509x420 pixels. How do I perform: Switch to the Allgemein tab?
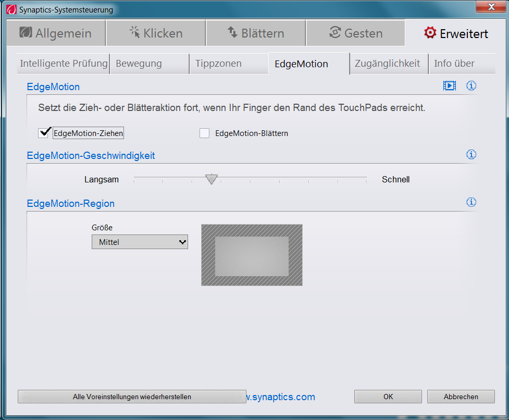[56, 33]
